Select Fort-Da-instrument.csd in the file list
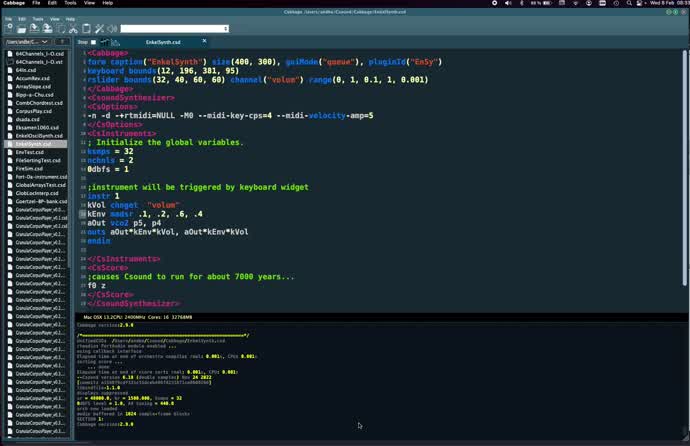The height and width of the screenshot is (446, 690). pyautogui.click(x=36, y=177)
